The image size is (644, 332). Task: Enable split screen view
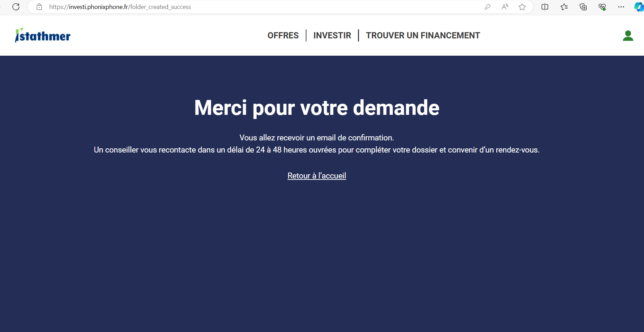(545, 7)
